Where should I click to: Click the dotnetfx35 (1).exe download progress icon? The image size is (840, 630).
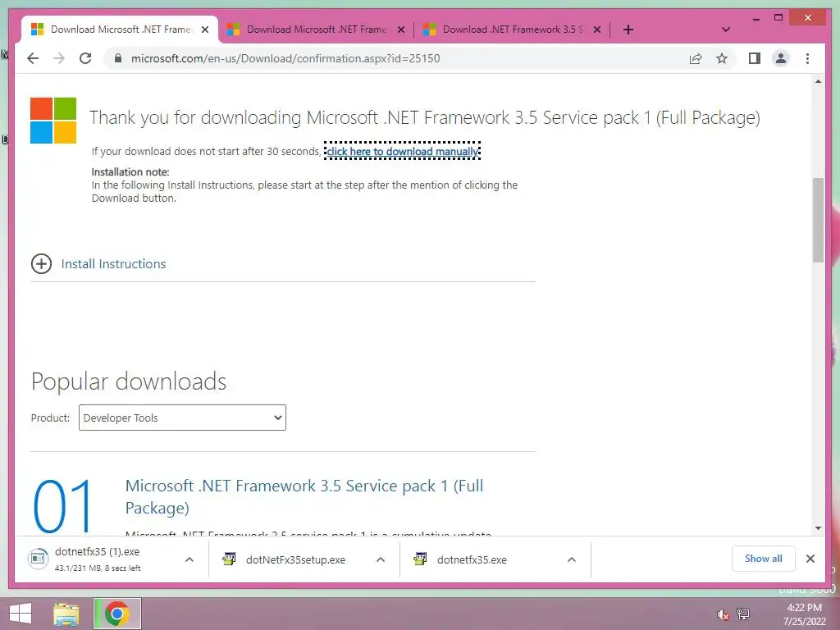point(38,559)
